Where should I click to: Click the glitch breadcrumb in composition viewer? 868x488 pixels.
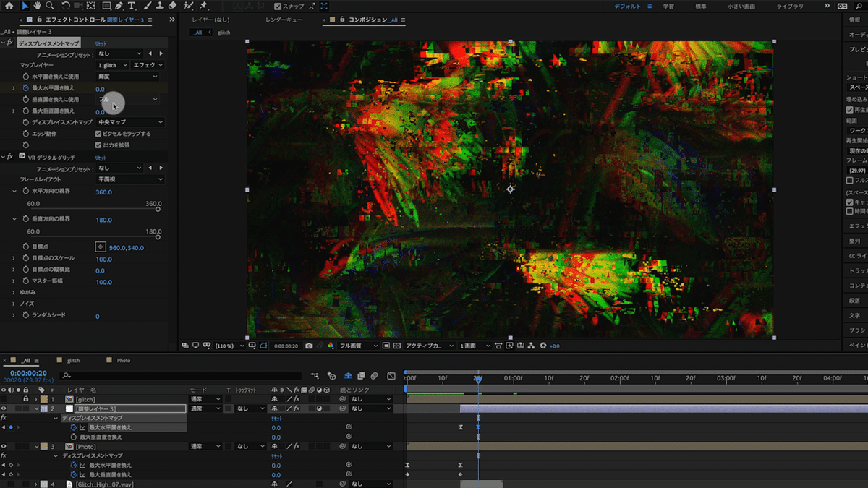click(224, 33)
